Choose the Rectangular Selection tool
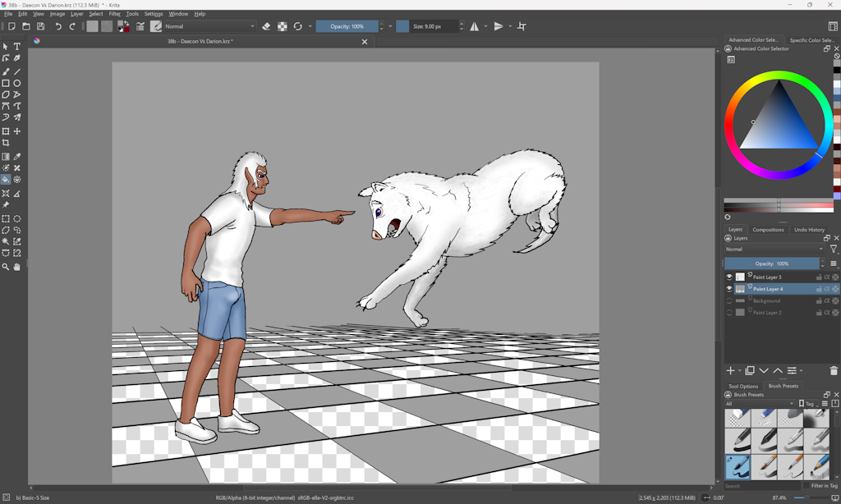841x504 pixels. point(6,219)
